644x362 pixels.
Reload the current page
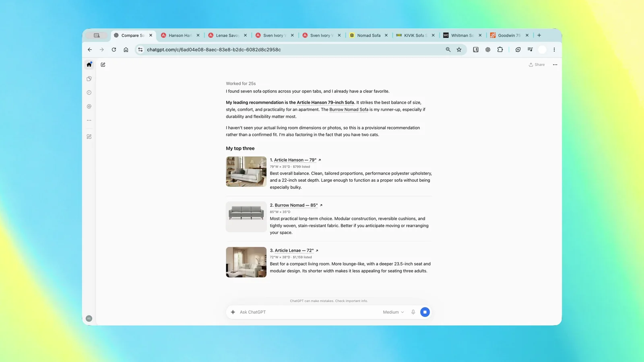114,49
